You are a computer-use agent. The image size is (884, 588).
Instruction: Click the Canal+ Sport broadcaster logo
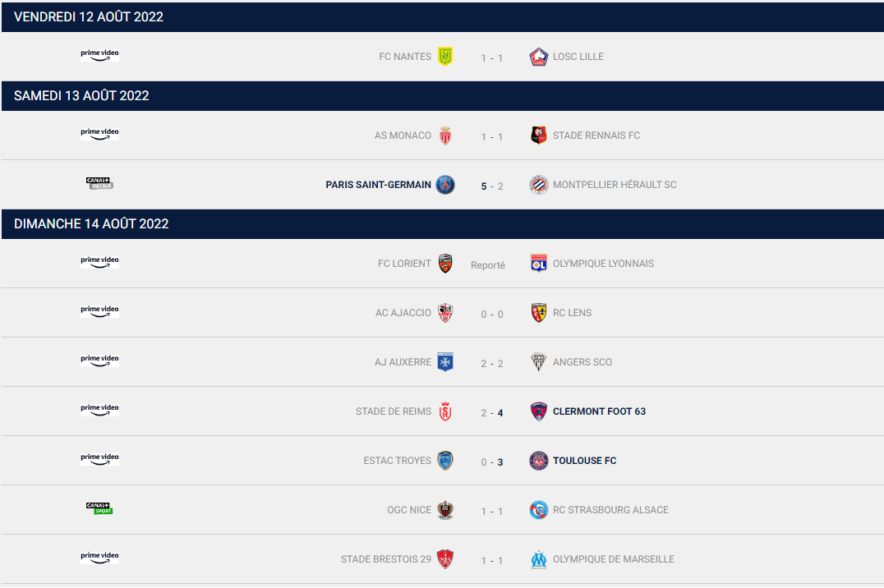click(99, 508)
